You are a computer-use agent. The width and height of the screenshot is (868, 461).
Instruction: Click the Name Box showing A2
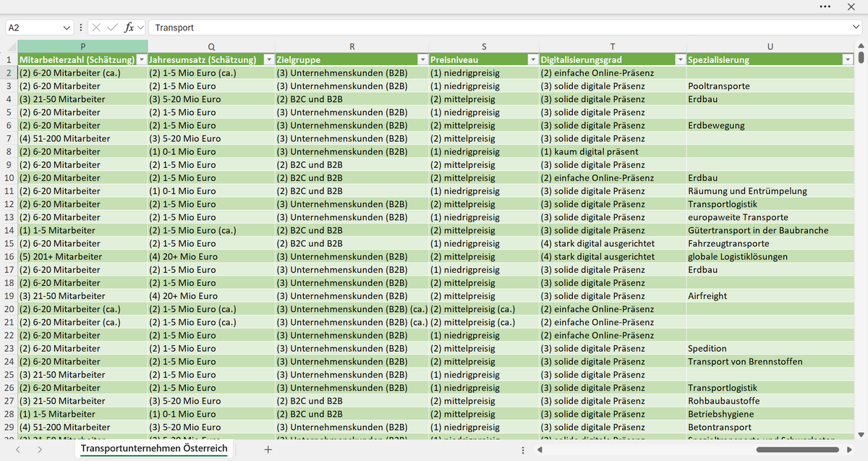point(34,28)
